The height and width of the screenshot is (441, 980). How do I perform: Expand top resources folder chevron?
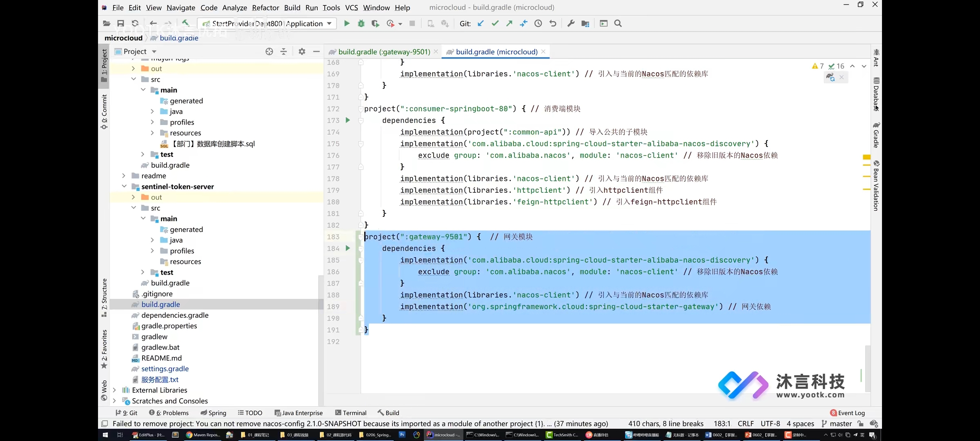pyautogui.click(x=152, y=133)
